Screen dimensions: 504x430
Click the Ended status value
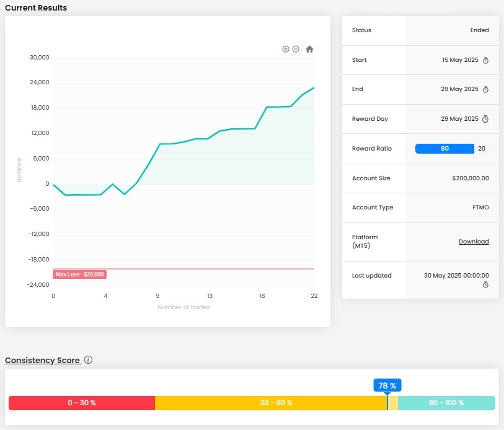479,30
